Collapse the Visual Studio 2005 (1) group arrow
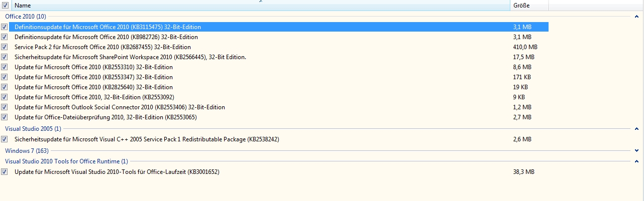 636,129
